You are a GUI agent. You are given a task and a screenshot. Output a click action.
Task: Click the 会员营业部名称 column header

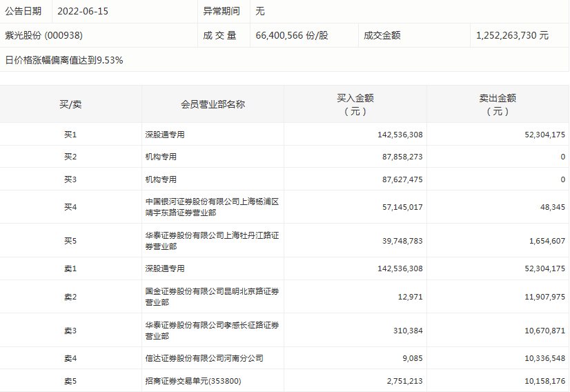pyautogui.click(x=213, y=105)
